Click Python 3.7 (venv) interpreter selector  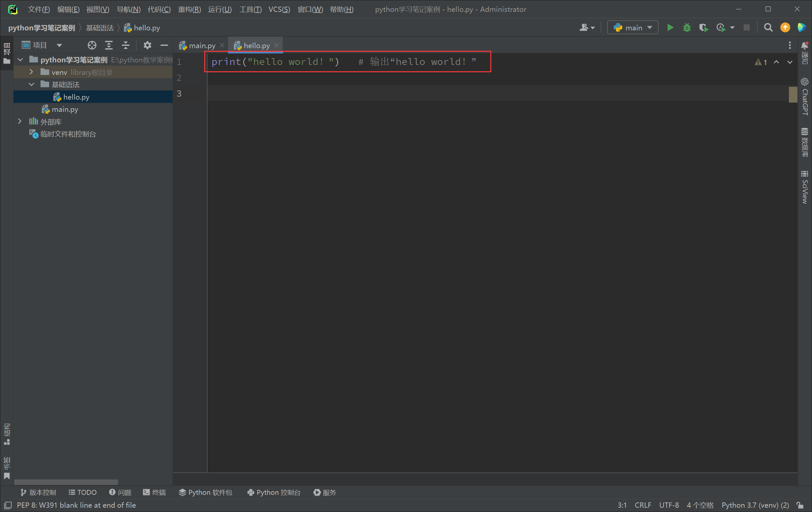755,505
